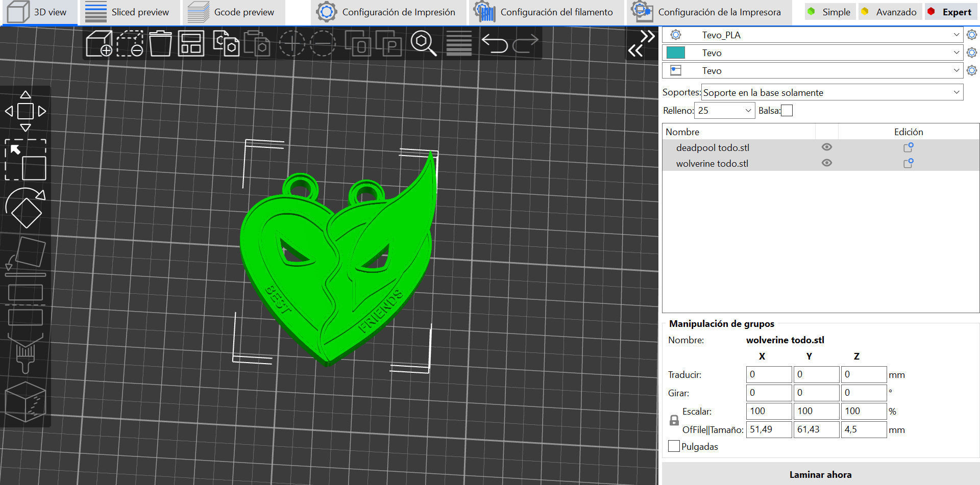This screenshot has width=980, height=485.
Task: Open the Soportes dropdown
Action: 832,92
